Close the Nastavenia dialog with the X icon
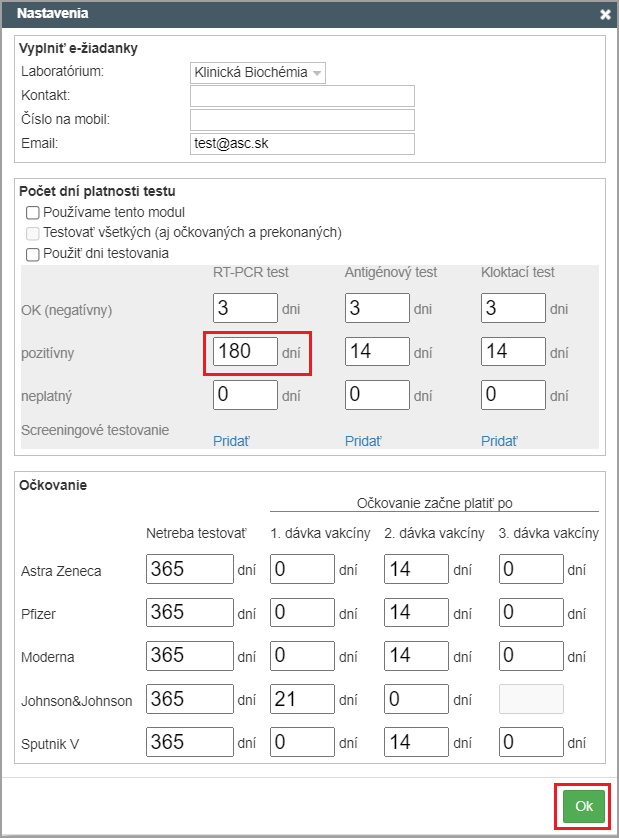This screenshot has height=838, width=619. (x=605, y=14)
